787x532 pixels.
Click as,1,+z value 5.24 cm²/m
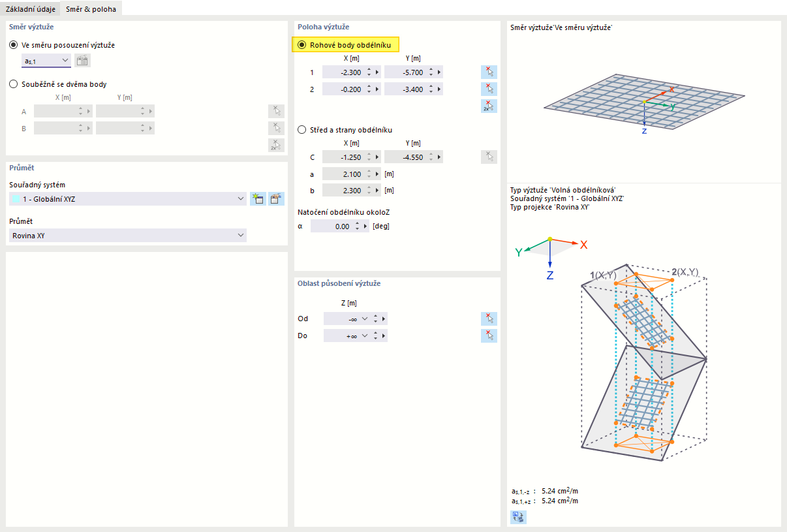click(x=560, y=501)
